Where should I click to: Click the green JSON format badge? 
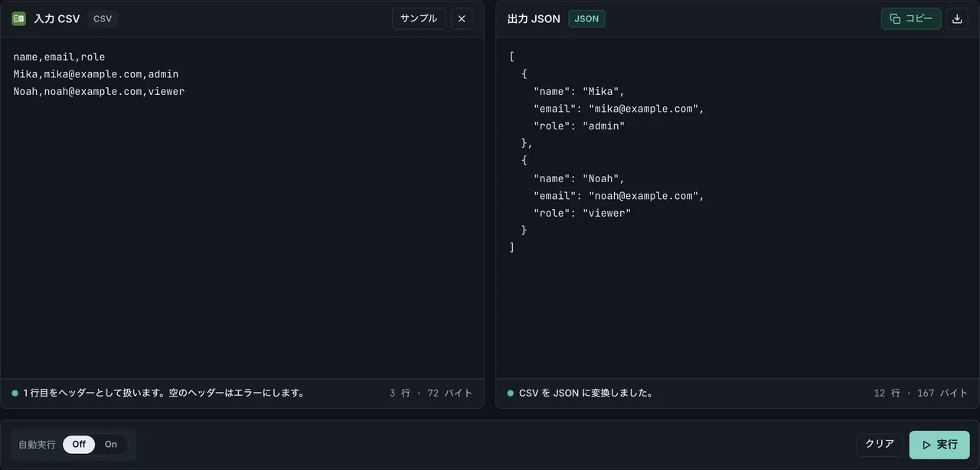[x=586, y=18]
